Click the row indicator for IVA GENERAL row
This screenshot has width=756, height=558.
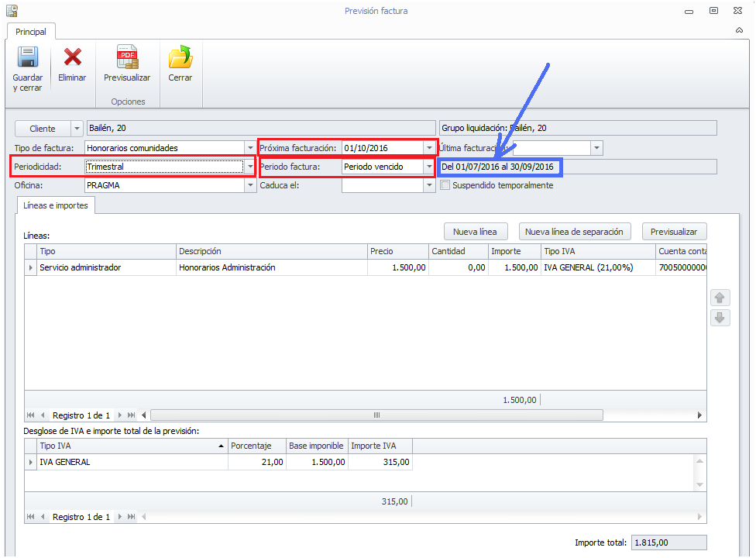(x=30, y=462)
